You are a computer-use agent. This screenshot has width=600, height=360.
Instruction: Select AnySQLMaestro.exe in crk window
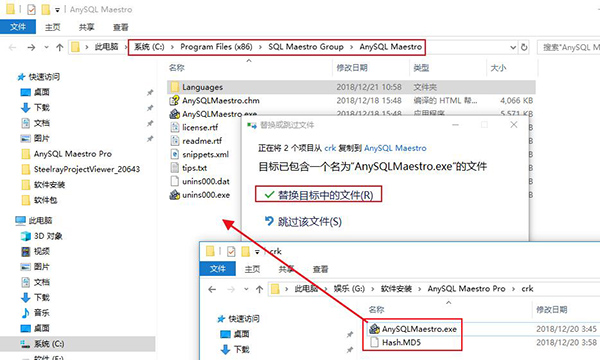click(413, 329)
